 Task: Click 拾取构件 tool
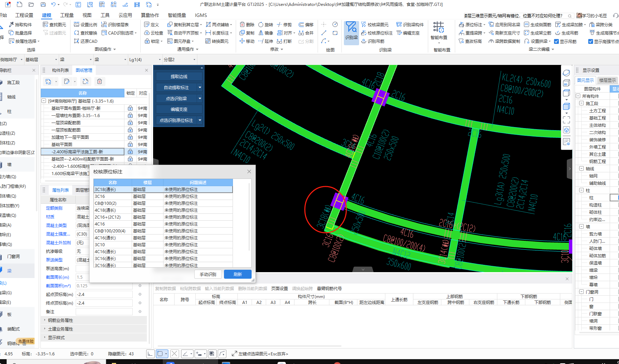pyautogui.click(x=20, y=25)
